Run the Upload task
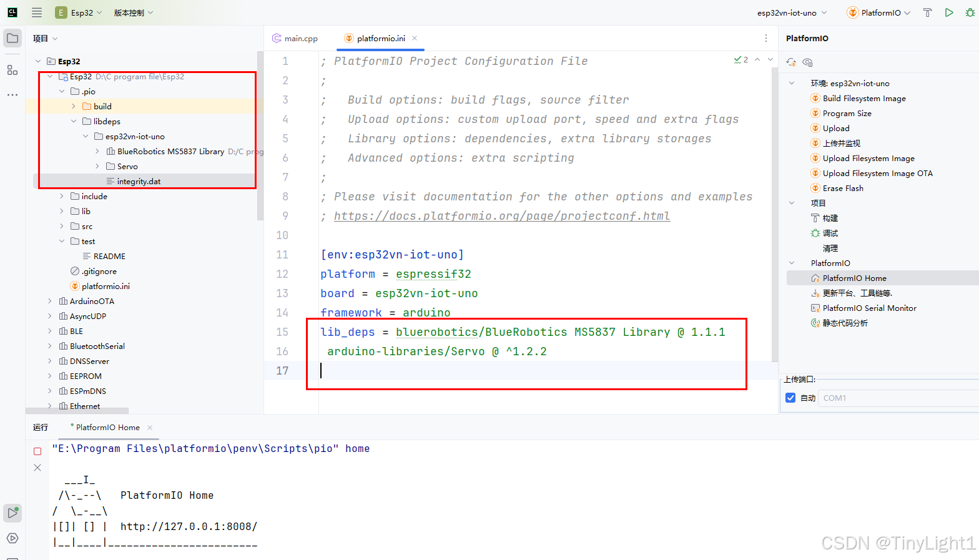Screen dimensions: 979x560 click(x=836, y=129)
